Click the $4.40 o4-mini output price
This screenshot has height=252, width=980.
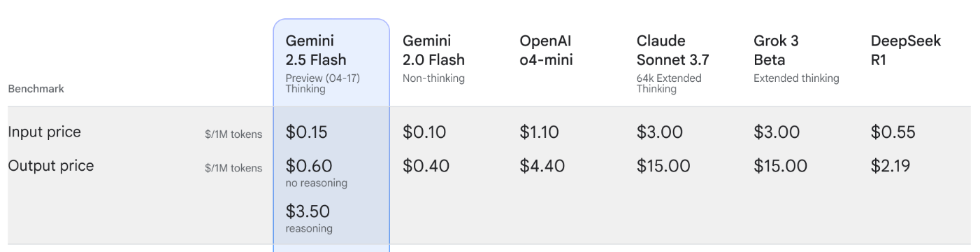pos(542,166)
